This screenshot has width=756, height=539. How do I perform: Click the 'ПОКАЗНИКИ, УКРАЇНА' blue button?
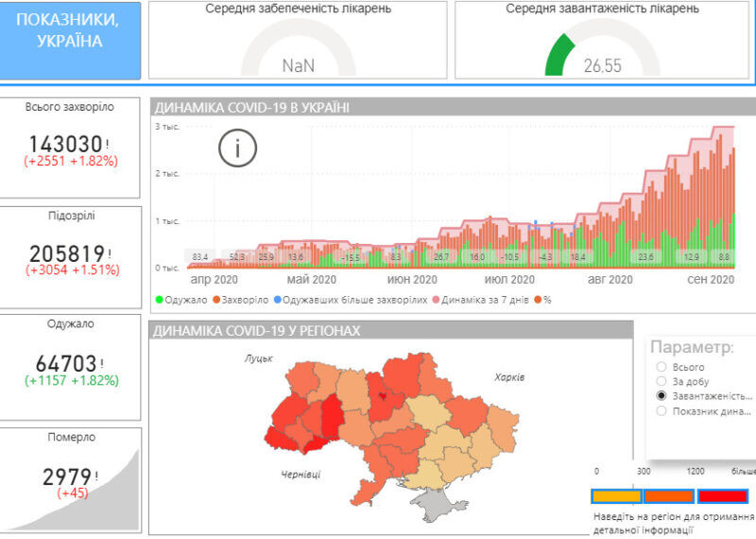[70, 41]
